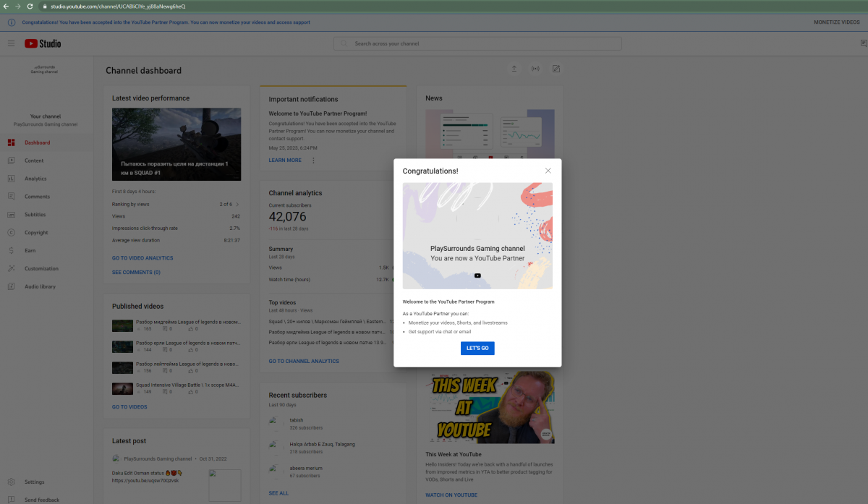
Task: Click MONETIZE VIDEOS in the top banner
Action: click(x=836, y=22)
